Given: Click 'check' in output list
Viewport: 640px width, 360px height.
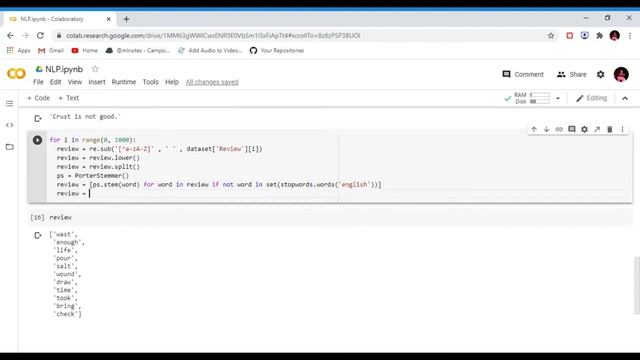Looking at the screenshot, I should coord(67,314).
